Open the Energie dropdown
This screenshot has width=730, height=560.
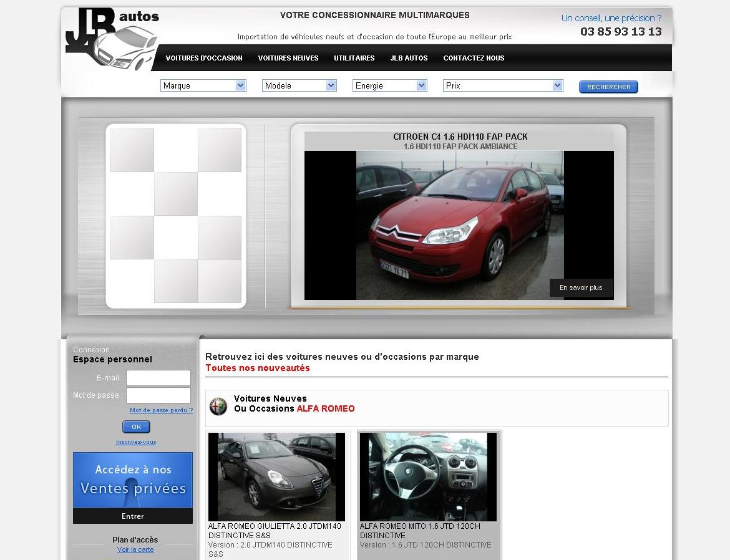coord(390,85)
